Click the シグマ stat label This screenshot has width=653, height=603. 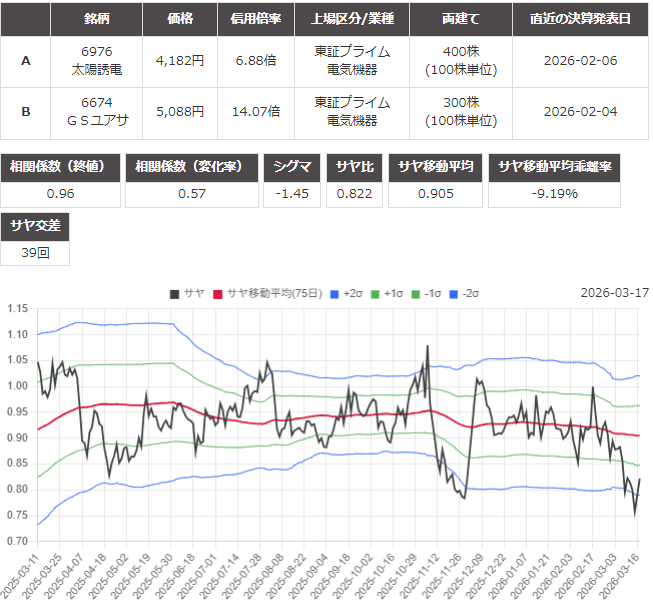coord(293,167)
